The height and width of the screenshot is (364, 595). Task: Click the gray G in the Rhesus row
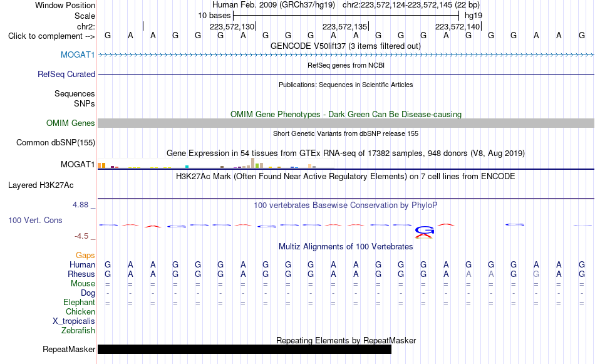(536, 274)
